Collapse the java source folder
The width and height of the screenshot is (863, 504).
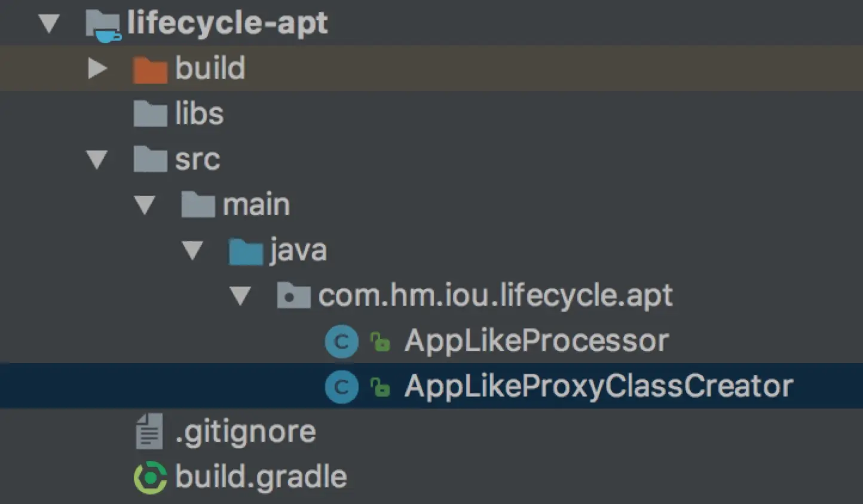(x=192, y=251)
